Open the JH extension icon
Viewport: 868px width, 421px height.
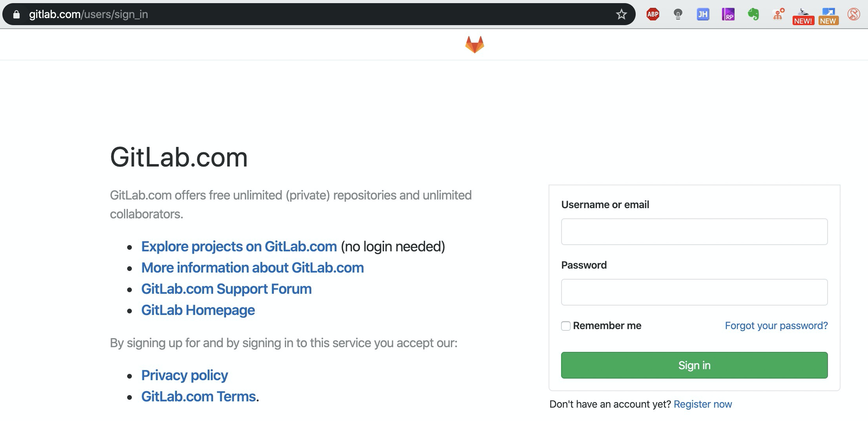point(703,15)
